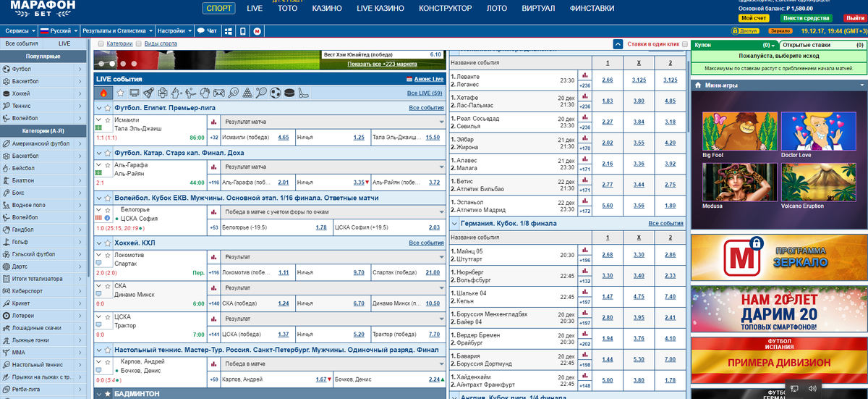Expand the Купон dropdown arrow
This screenshot has height=399, width=868.
point(775,45)
